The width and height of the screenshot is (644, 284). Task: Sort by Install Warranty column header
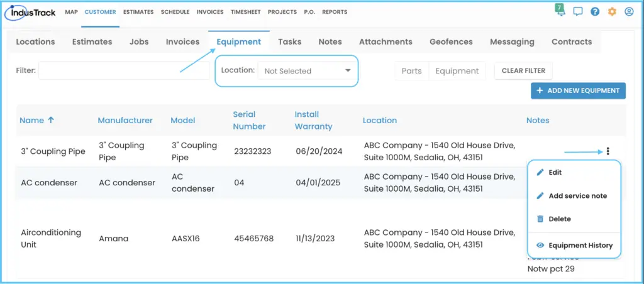[x=313, y=120]
